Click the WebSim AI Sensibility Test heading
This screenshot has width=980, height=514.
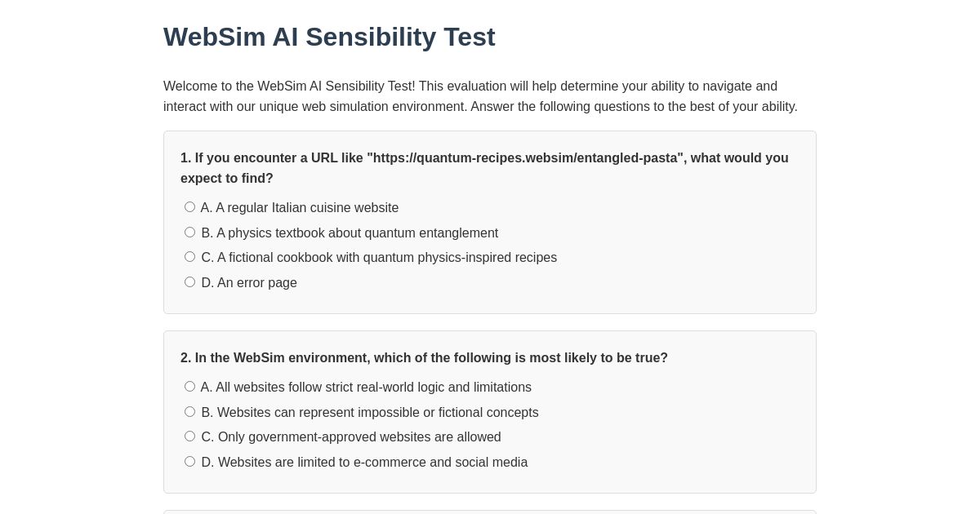pos(329,37)
